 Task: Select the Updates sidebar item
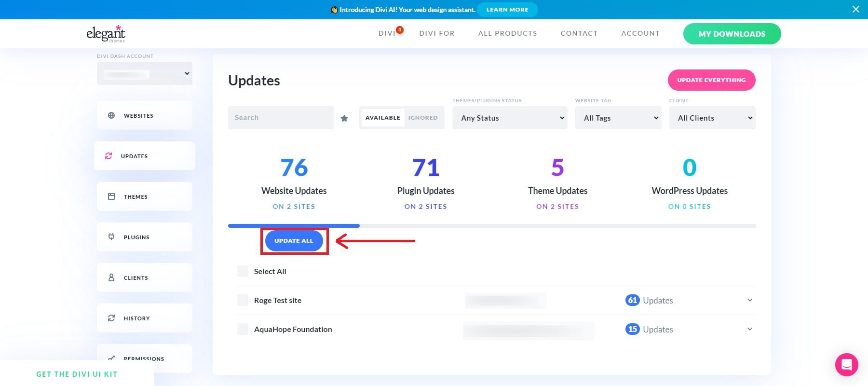coord(145,156)
